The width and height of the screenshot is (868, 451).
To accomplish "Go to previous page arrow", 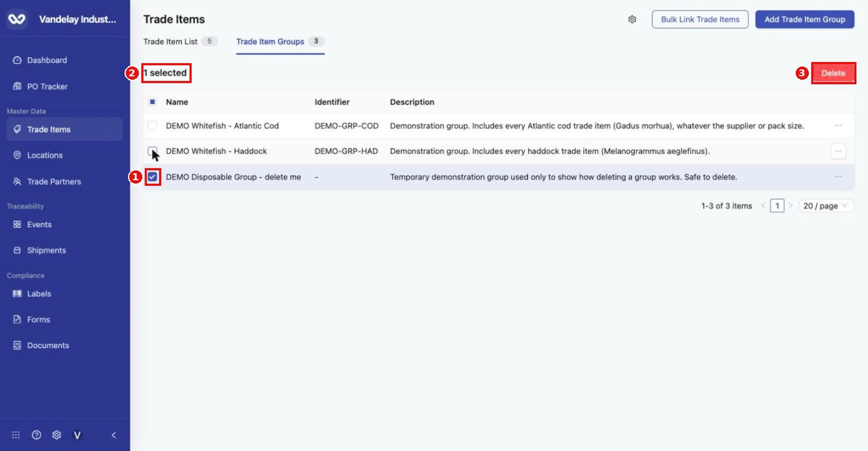I will click(763, 206).
